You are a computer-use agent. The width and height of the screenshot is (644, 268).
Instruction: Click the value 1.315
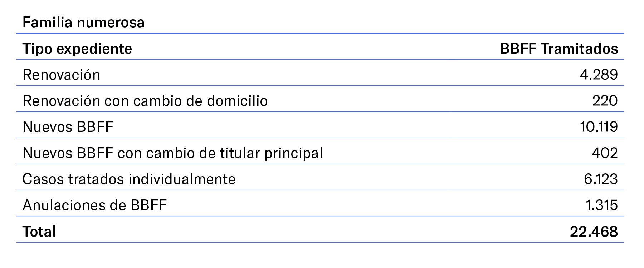point(601,205)
